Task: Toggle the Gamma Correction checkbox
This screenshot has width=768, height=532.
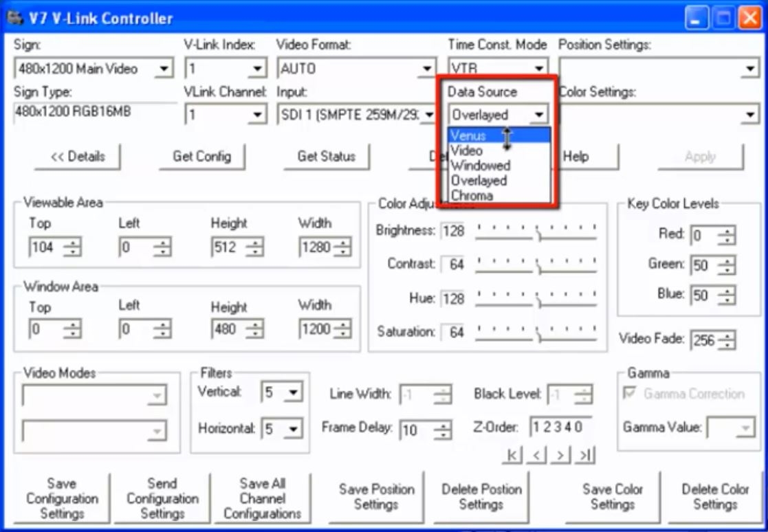Action: point(629,394)
